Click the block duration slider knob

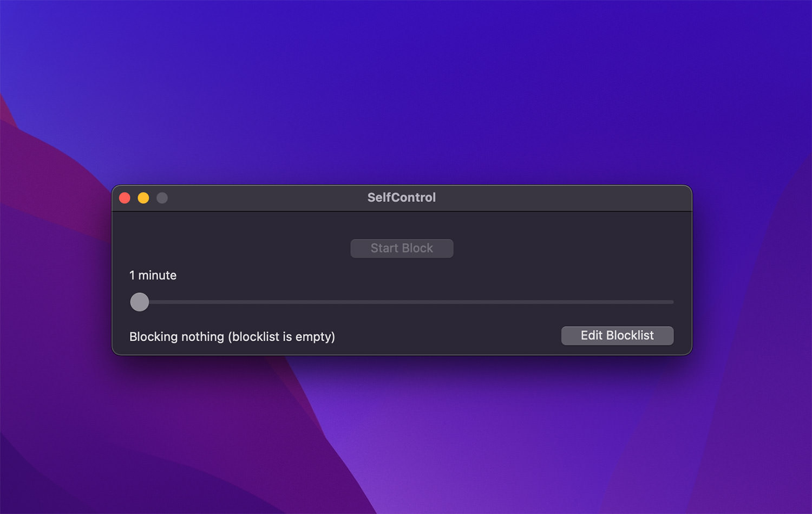pos(140,302)
